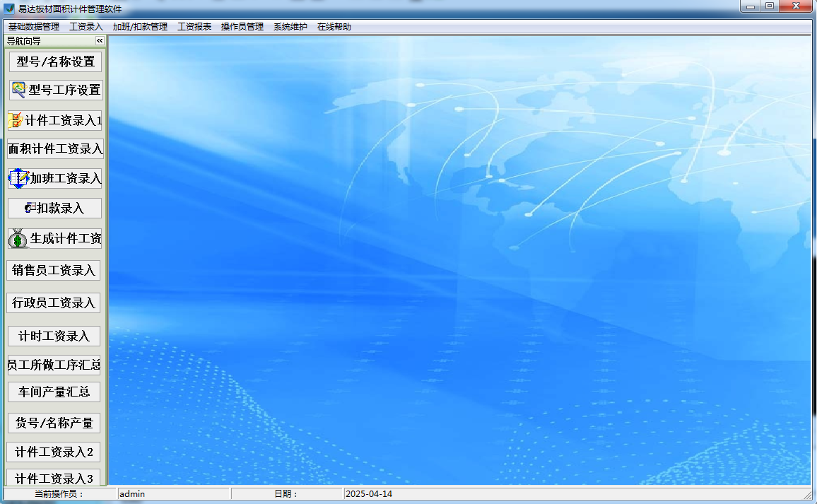Open the 工资报表 menu
Viewport: 817px width, 504px height.
[x=194, y=27]
